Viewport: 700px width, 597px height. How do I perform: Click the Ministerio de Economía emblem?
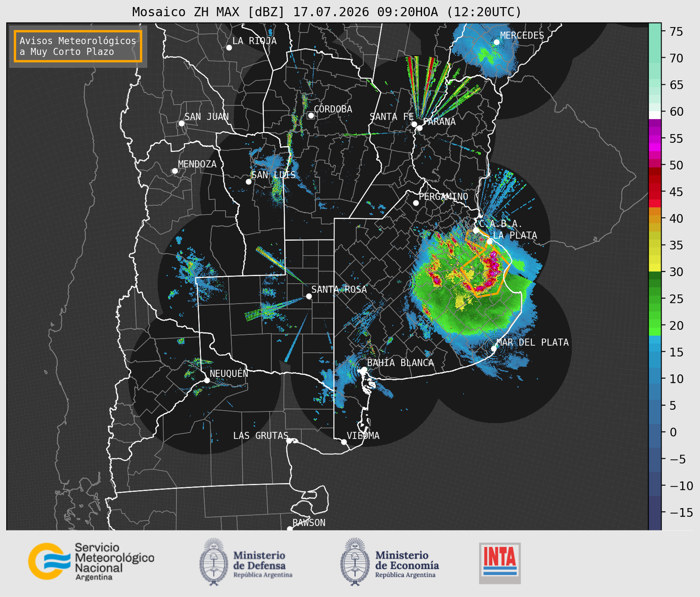(355, 562)
